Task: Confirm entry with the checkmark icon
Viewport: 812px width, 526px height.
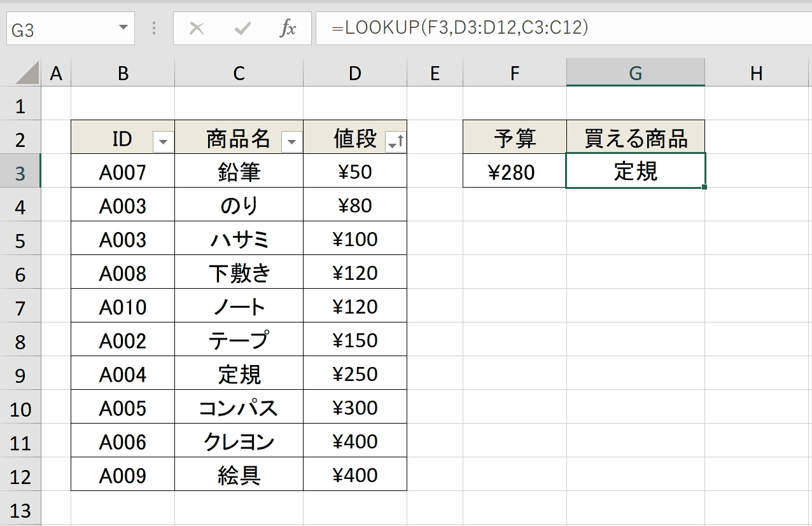Action: click(242, 29)
